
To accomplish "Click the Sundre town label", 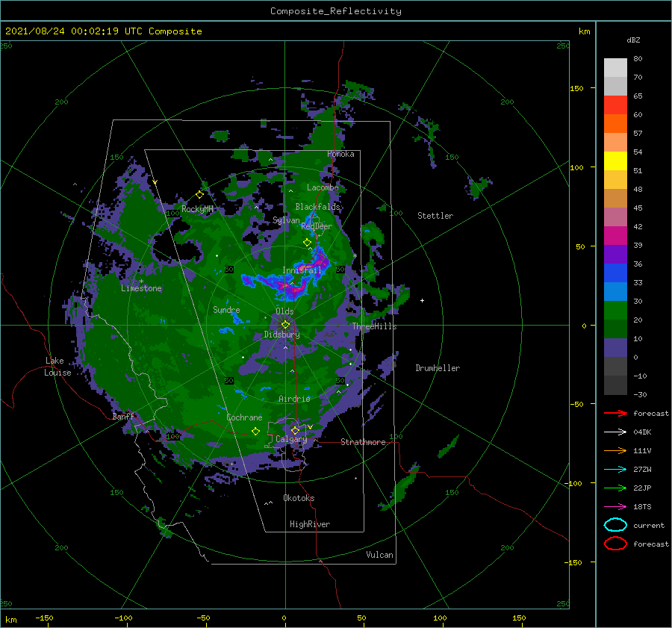I will coord(226,310).
